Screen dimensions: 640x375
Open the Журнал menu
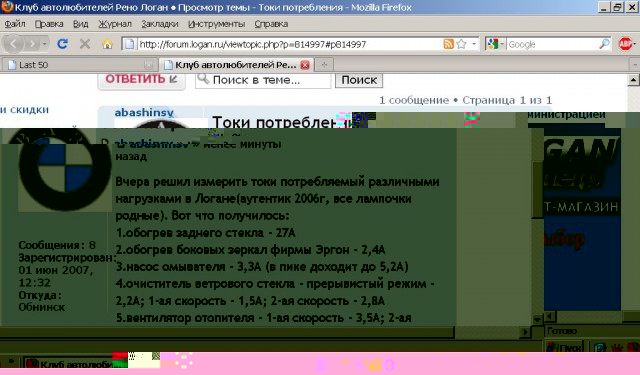coord(115,24)
